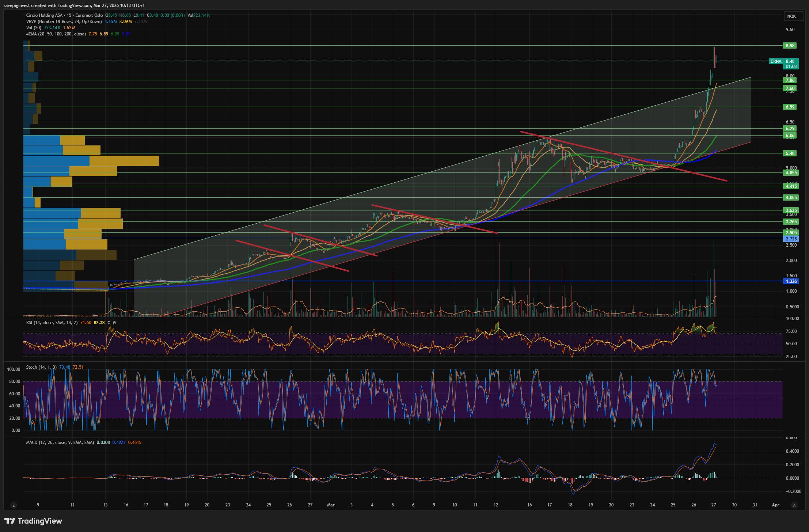Click the Circio Holding ASA symbol title
The width and height of the screenshot is (809, 532).
[x=44, y=15]
